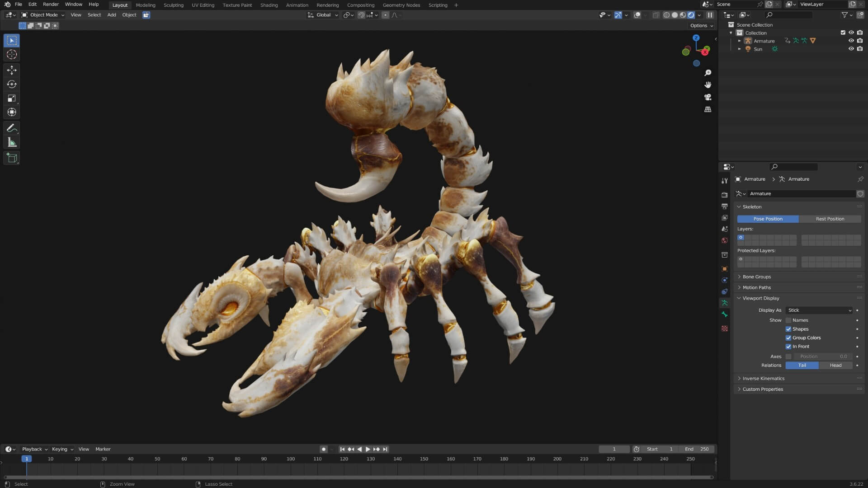Screen dimensions: 868x488
Task: Click the Pose Position button
Action: click(x=768, y=219)
